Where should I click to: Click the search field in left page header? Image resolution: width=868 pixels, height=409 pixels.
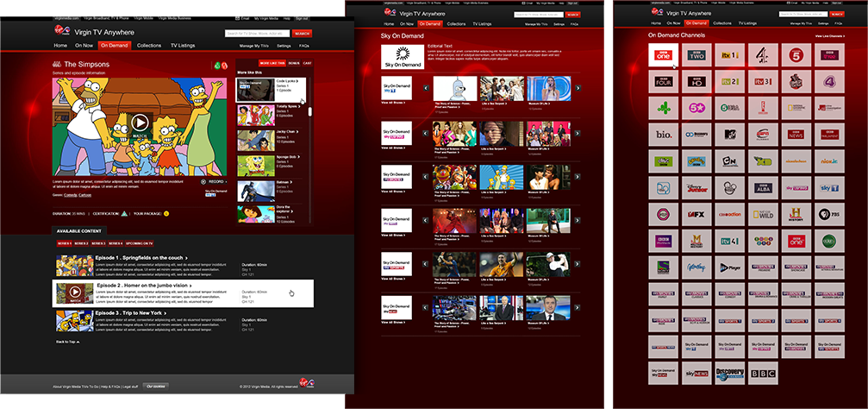(258, 34)
